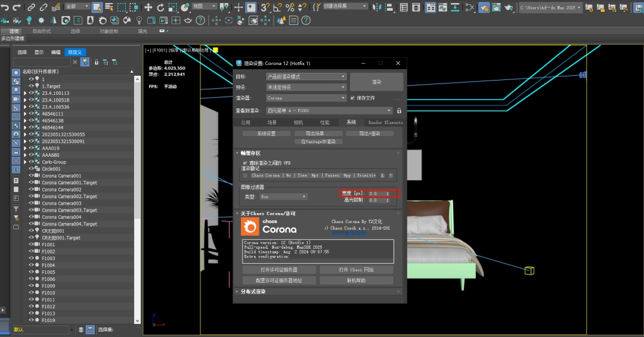Toggle the scene explorer filter funnel icon
This screenshot has width=644, height=337.
pyautogui.click(x=85, y=62)
